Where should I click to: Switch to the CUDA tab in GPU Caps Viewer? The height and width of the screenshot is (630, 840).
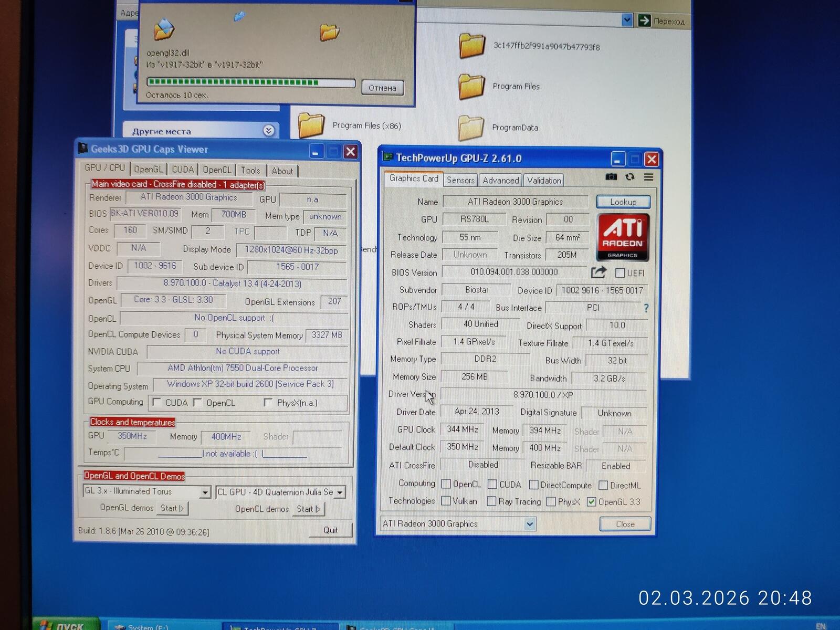(x=183, y=169)
